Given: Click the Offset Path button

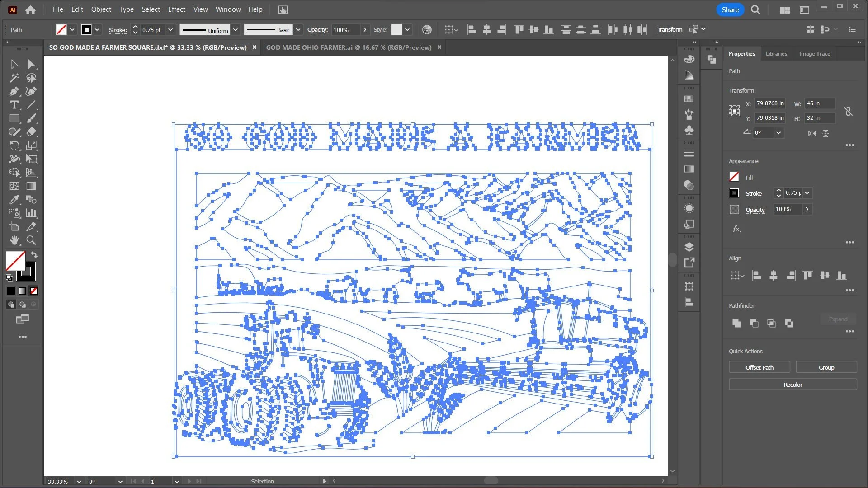Looking at the screenshot, I should click(x=759, y=367).
